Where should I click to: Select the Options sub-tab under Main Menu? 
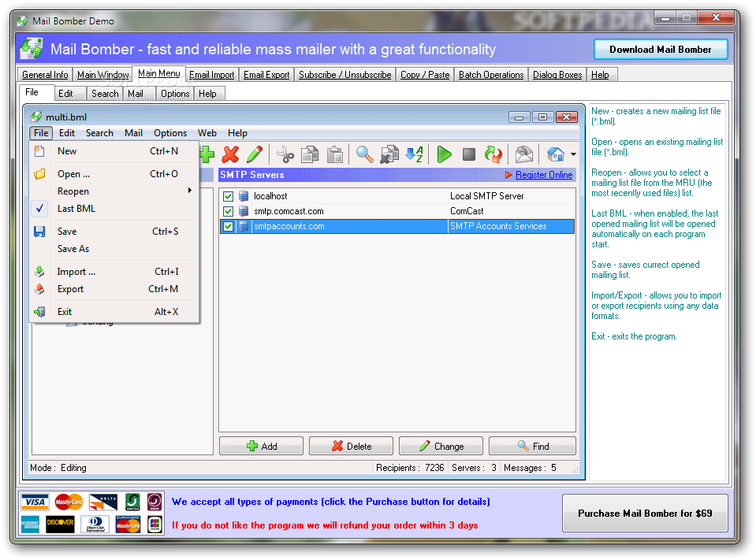coord(175,94)
